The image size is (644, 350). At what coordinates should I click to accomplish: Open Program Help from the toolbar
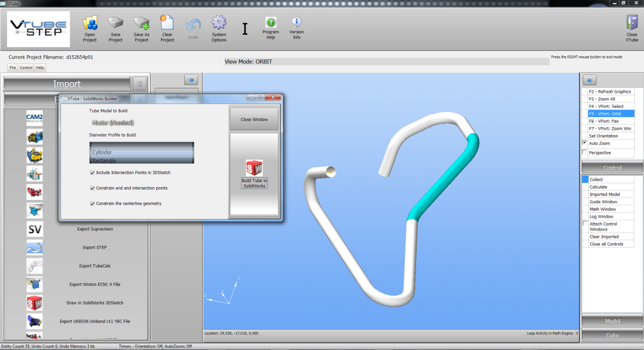270,23
